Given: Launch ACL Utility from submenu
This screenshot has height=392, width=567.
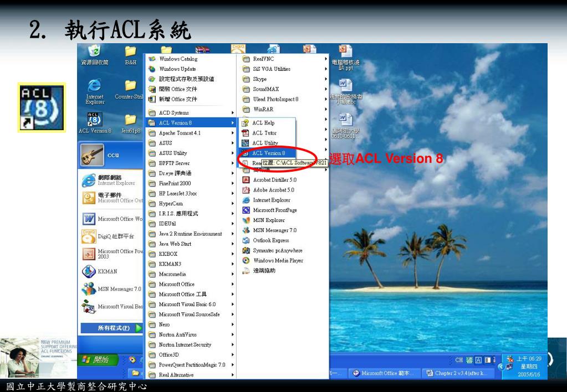Looking at the screenshot, I should [267, 143].
